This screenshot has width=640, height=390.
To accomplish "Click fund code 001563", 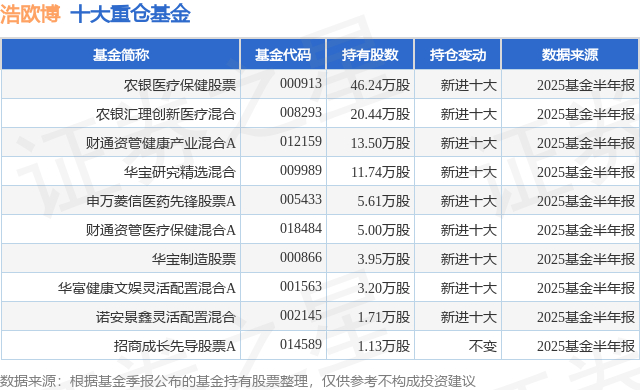I will (x=301, y=286).
